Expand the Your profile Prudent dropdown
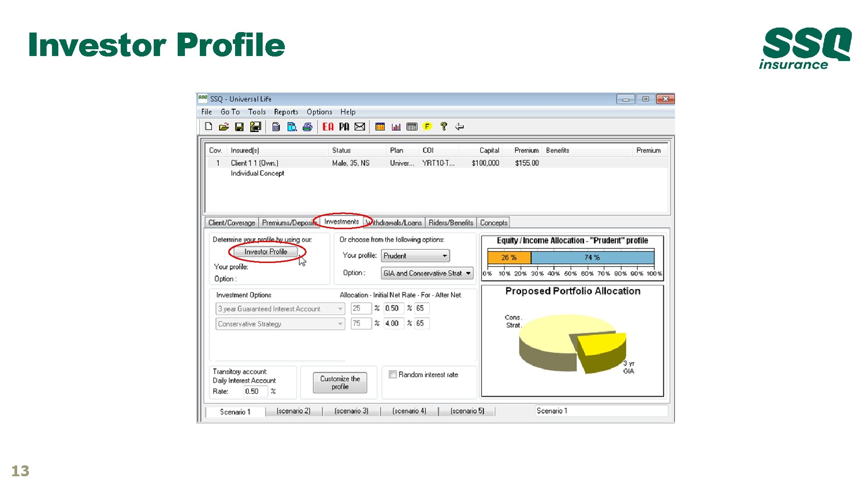 pyautogui.click(x=415, y=256)
